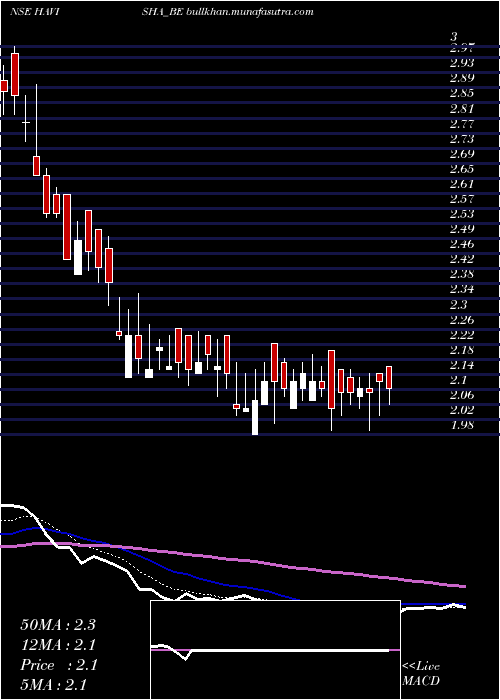Click the last red candlestick on the chart
The width and height of the screenshot is (500, 700).
(389, 378)
